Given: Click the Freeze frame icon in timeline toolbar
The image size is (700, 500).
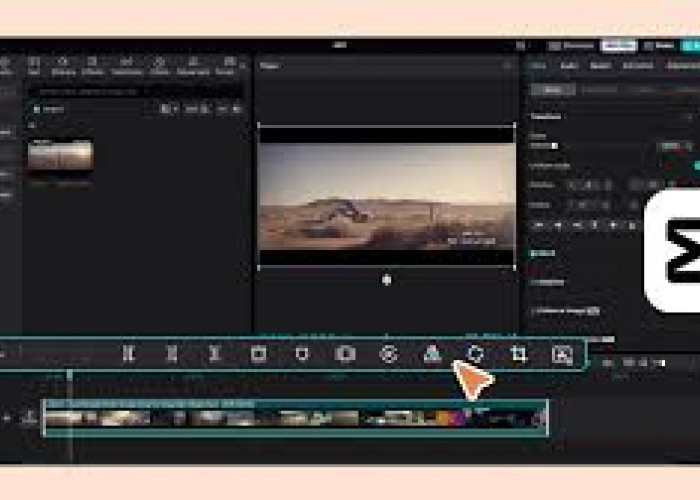Looking at the screenshot, I should tap(345, 354).
